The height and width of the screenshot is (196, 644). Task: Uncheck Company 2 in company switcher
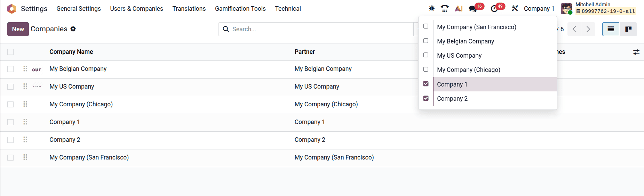click(x=426, y=98)
